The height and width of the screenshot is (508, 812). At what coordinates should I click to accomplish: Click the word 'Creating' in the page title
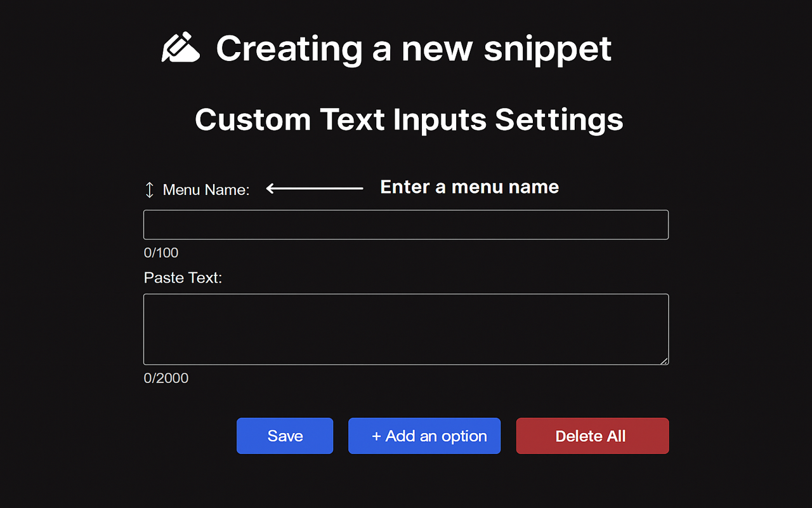point(290,49)
